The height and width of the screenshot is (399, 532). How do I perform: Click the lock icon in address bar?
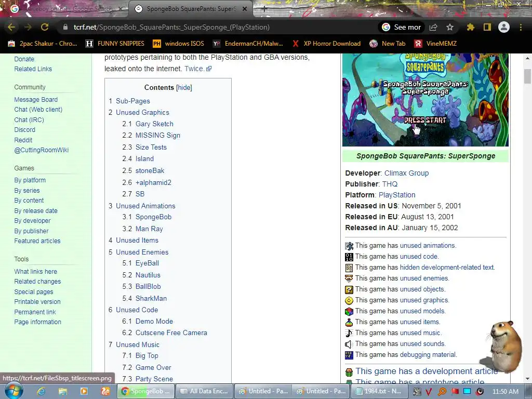(x=65, y=27)
